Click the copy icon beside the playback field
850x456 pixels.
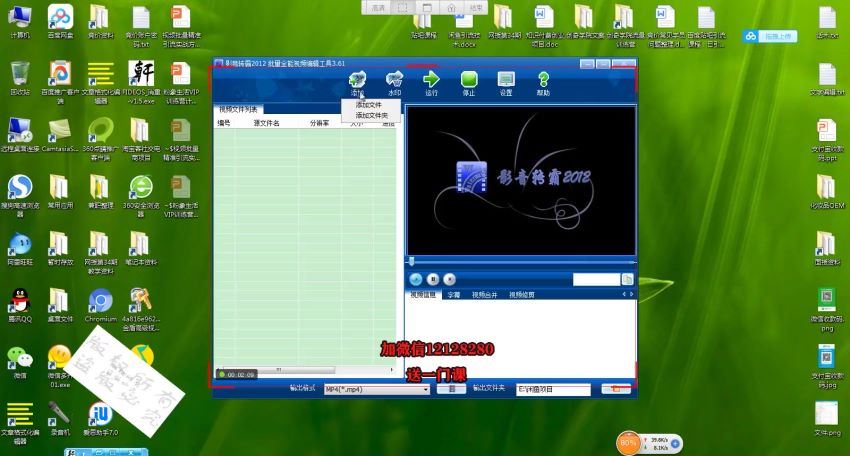(x=627, y=279)
